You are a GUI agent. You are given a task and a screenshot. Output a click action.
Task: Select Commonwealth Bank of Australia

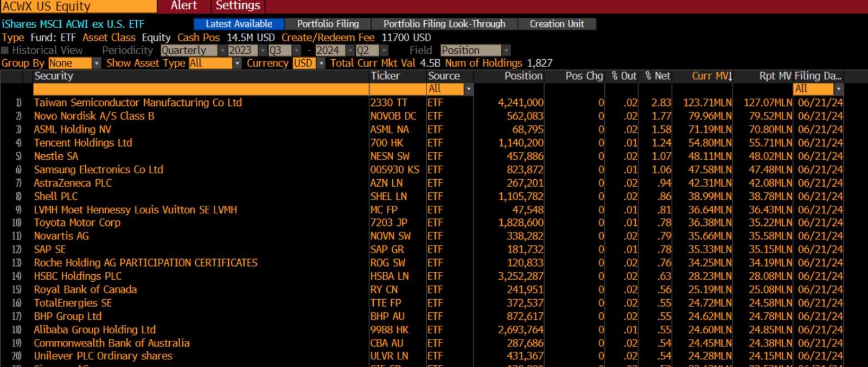[112, 343]
